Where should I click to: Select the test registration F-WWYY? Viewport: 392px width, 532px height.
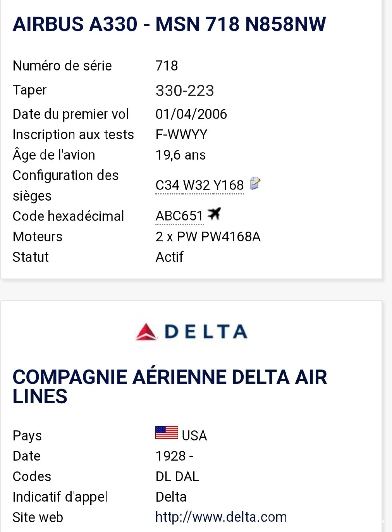tap(181, 135)
